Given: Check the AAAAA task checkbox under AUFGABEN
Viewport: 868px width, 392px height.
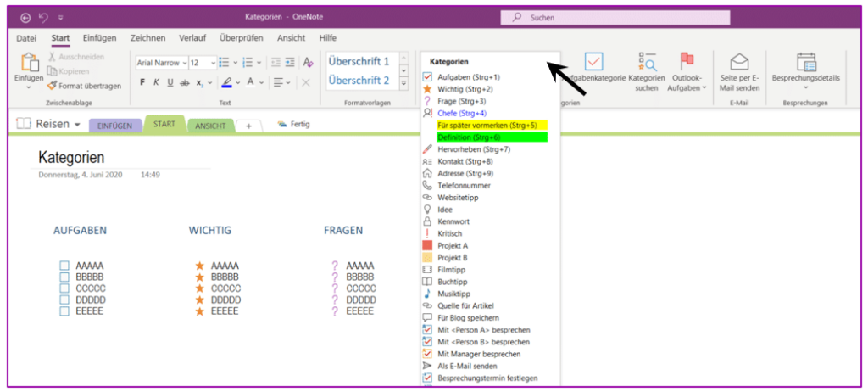Looking at the screenshot, I should click(64, 266).
